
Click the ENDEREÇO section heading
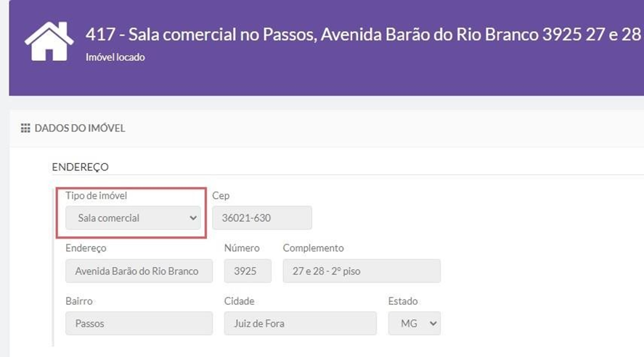click(x=80, y=167)
